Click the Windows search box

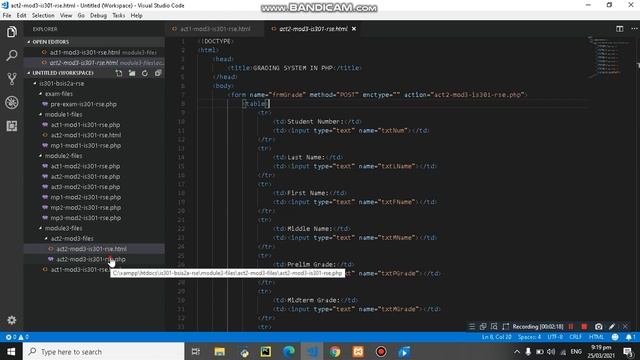coord(104,351)
